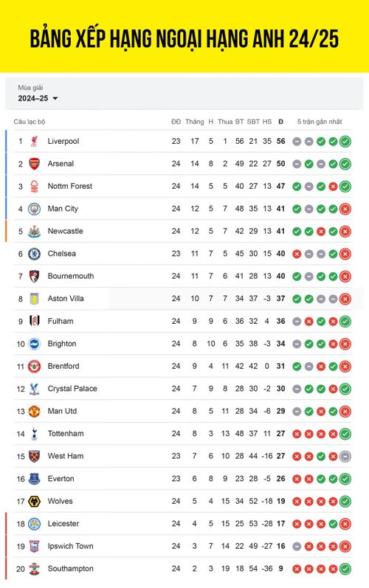Screen dimensions: 369x588
Task: Click the Câu lạc bộ column header
Action: (30, 122)
